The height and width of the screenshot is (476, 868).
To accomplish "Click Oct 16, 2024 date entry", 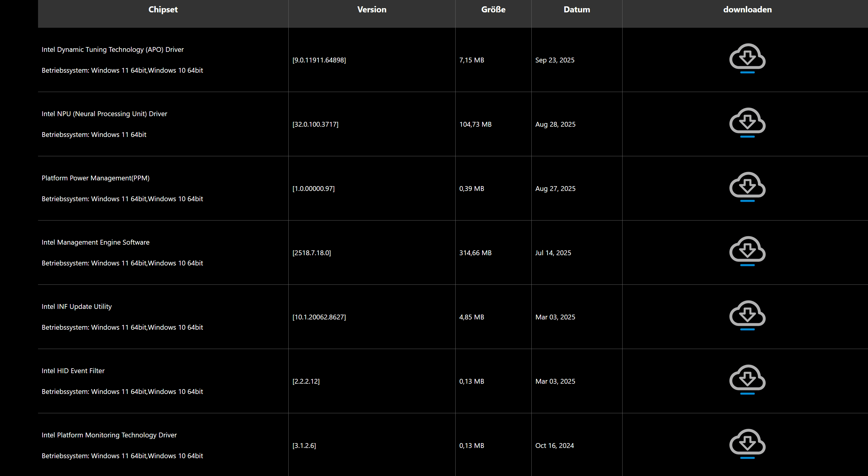I will click(x=554, y=446).
